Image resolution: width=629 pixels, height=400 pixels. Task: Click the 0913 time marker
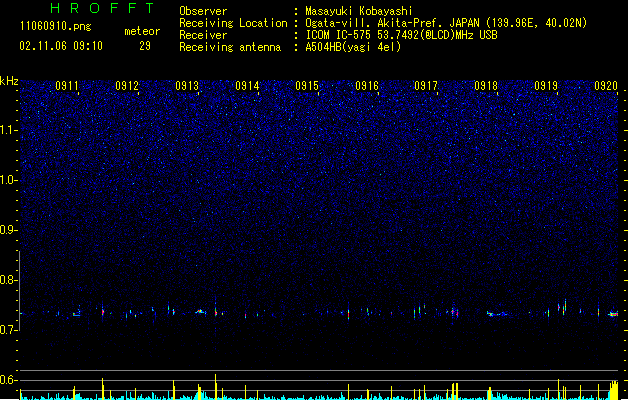click(187, 86)
